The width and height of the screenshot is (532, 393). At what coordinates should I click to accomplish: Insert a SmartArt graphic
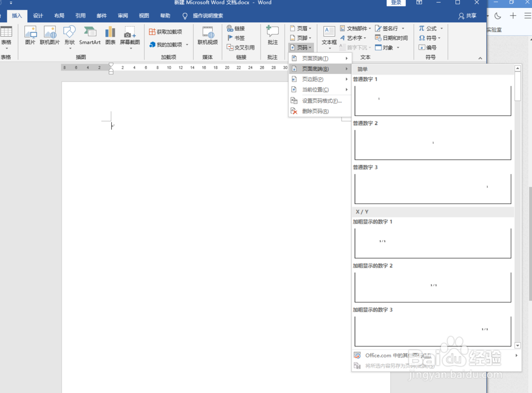[90, 36]
